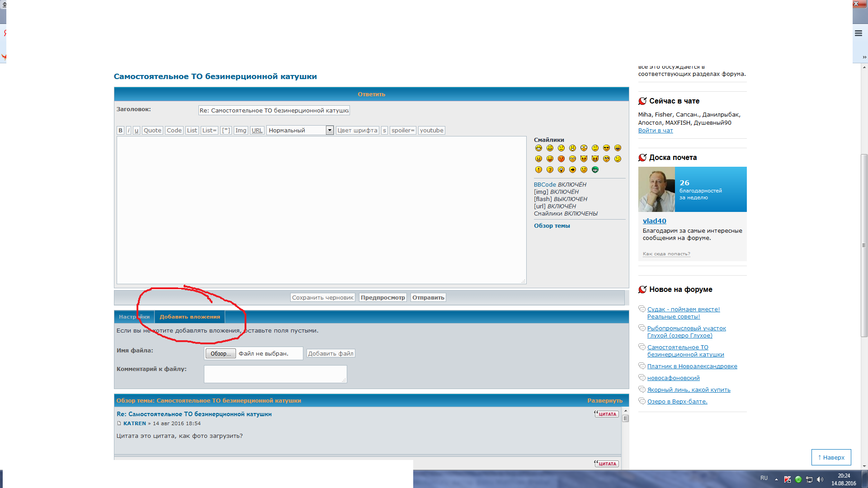Image resolution: width=868 pixels, height=488 pixels.
Task: Insert the sad face smiley
Action: [561, 148]
